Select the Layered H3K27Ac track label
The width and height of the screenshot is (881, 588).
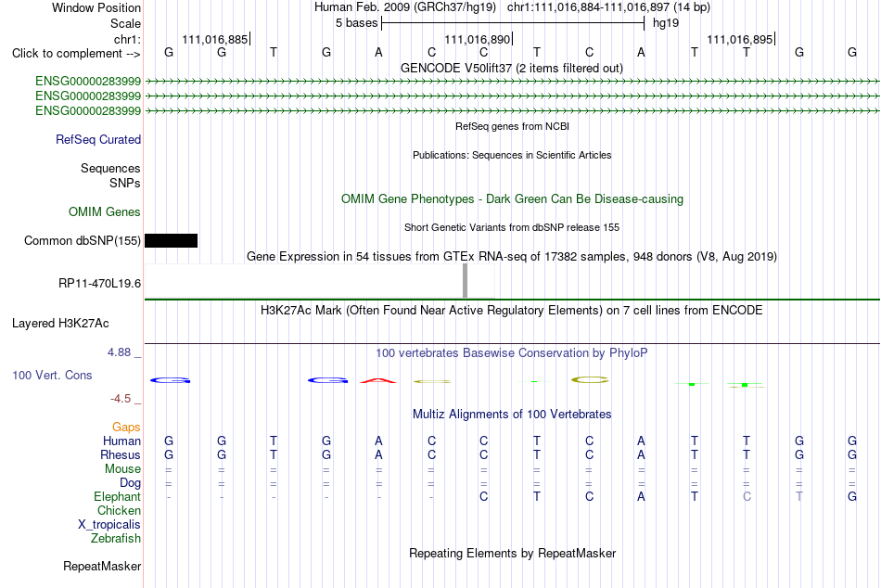60,324
